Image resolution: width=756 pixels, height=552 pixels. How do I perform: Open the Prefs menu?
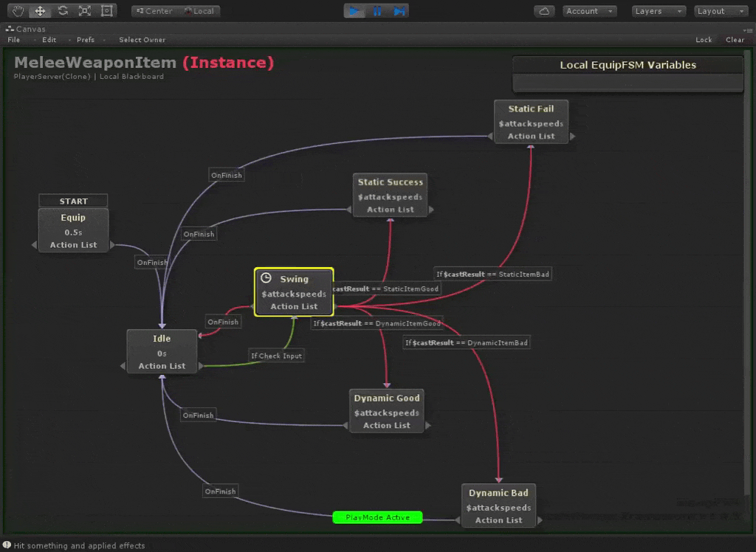tap(86, 40)
